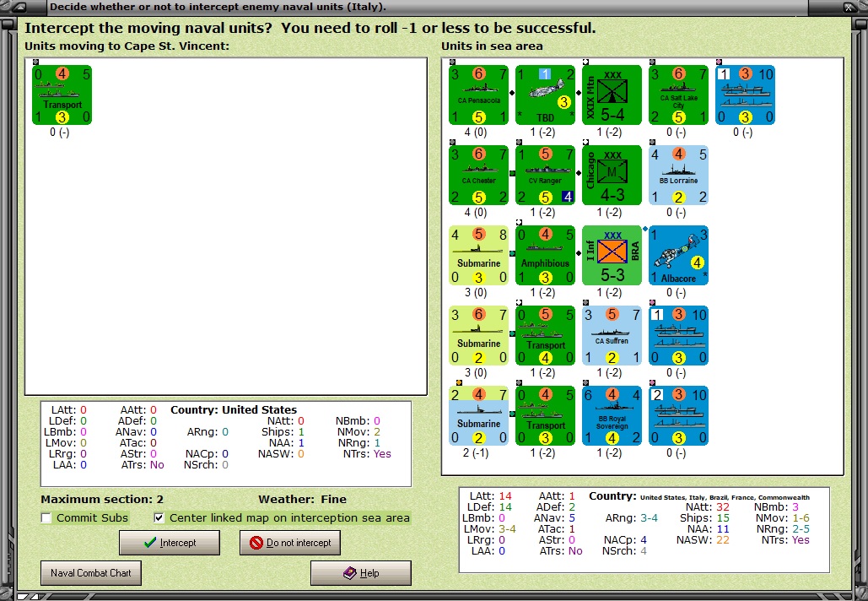Close the interception dialog
Viewport: 868px width, 601px height.
pos(849,8)
